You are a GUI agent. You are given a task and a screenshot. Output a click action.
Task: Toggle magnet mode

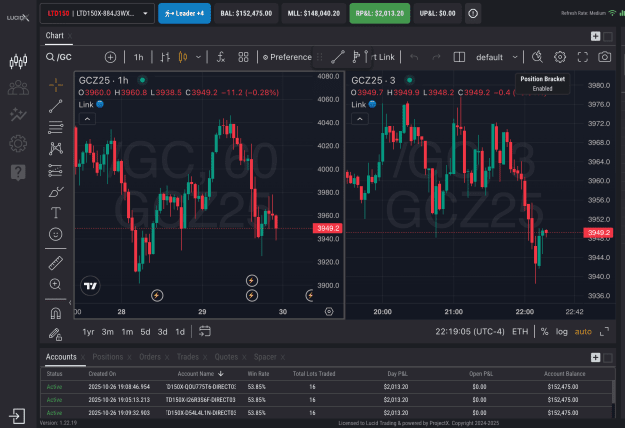coord(56,313)
